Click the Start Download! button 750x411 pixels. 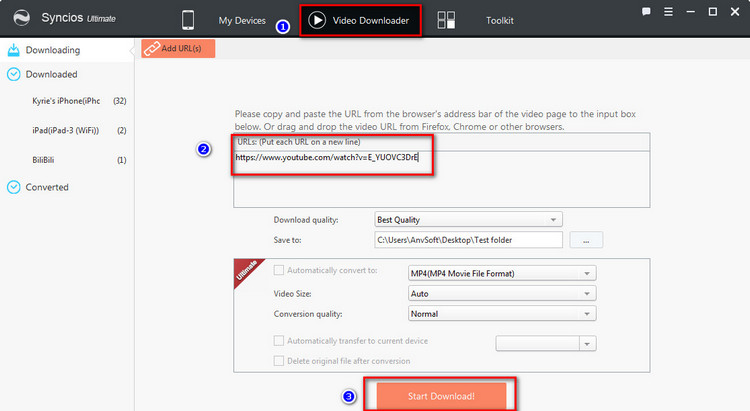(441, 396)
